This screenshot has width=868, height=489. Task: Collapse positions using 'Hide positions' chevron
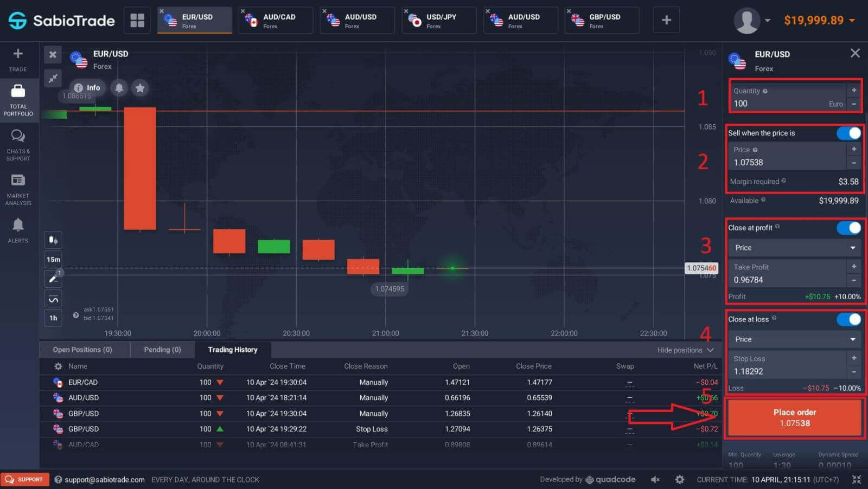(x=709, y=350)
